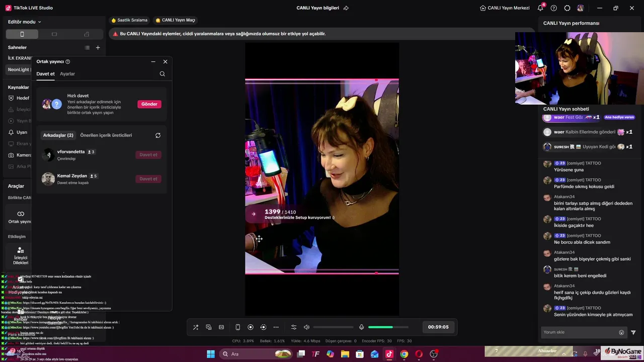Open the chat filter dropdown arrow
Screen dimensions: 644x362
[633, 332]
